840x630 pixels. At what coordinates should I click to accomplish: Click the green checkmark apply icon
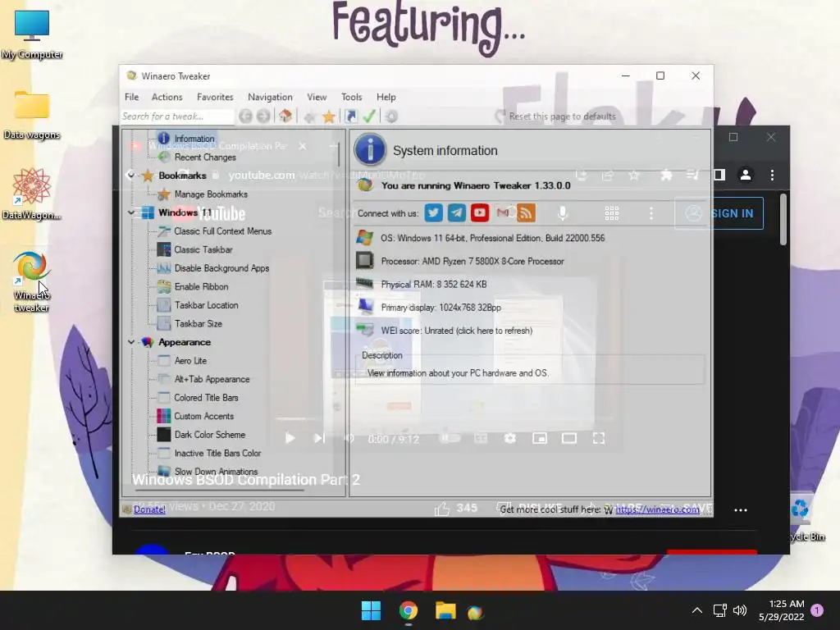coord(369,116)
